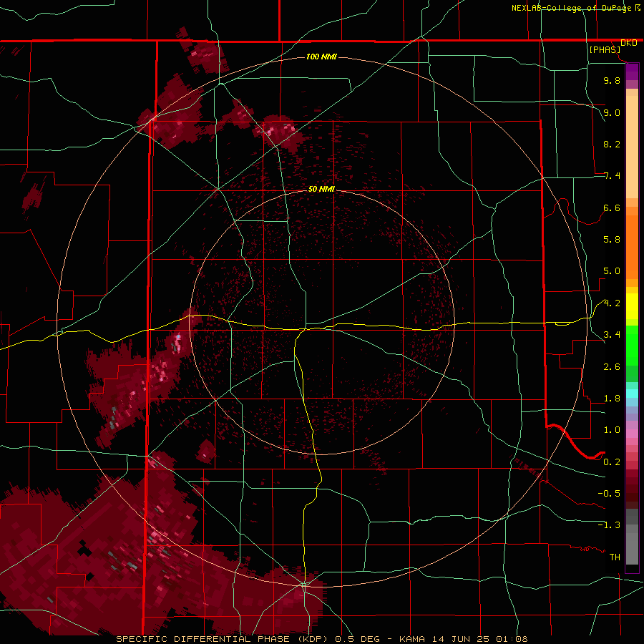This screenshot has height=644, width=644.
Task: Click the Specific Differential Phase caption text
Action: [x=321, y=639]
